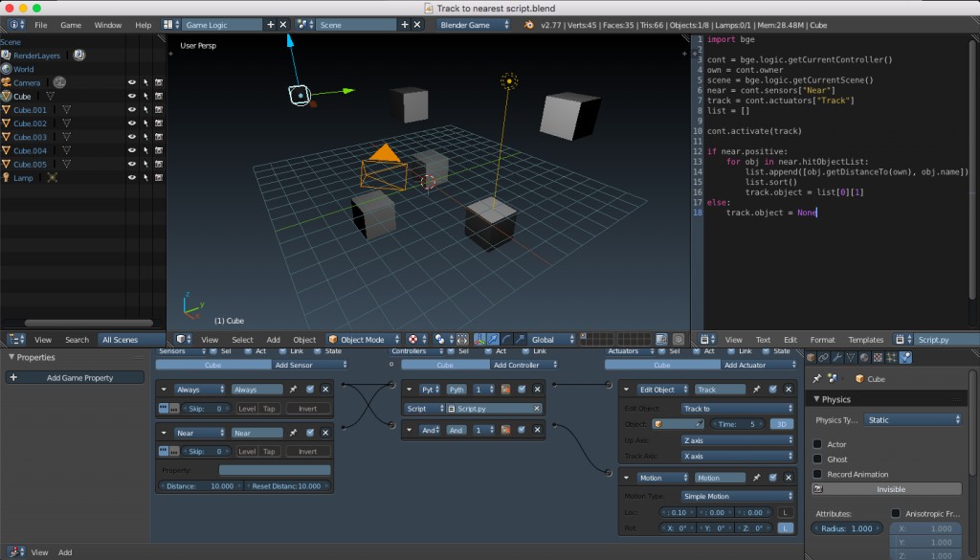The width and height of the screenshot is (980, 560).
Task: Click the Logic Editor type selector icon
Action: [x=13, y=552]
